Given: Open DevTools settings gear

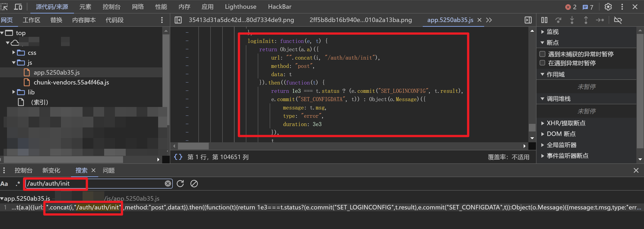Looking at the screenshot, I should point(608,7).
